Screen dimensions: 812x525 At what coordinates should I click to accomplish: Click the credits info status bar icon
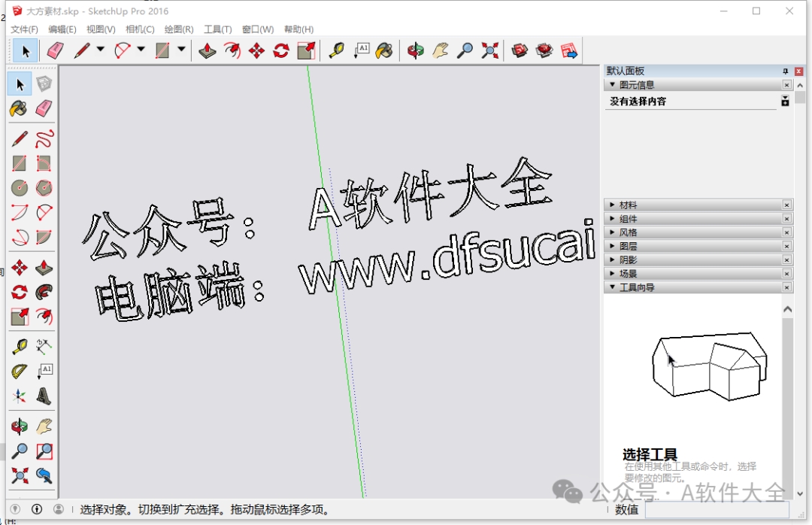pos(37,509)
